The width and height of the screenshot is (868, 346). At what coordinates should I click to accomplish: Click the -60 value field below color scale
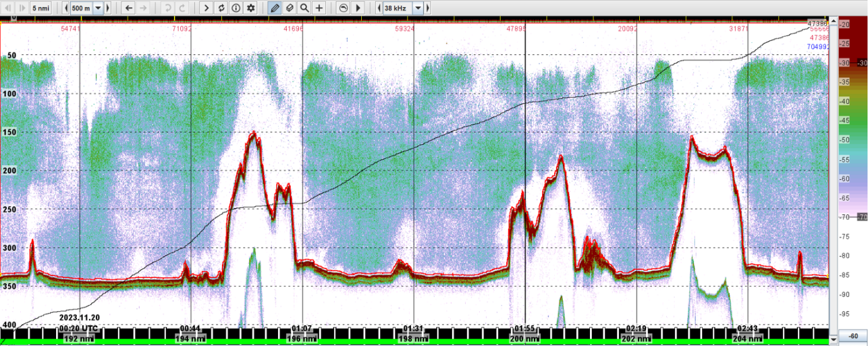852,336
